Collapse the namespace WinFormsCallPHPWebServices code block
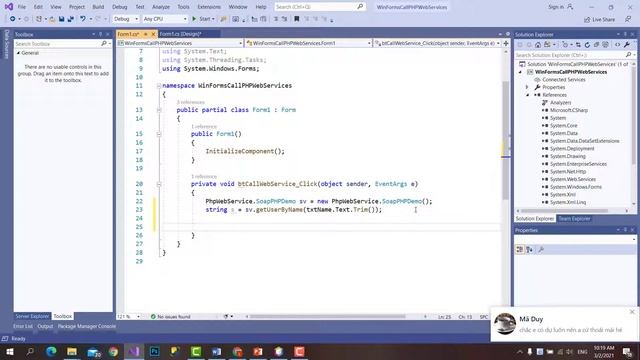The width and height of the screenshot is (640, 360). (x=159, y=86)
